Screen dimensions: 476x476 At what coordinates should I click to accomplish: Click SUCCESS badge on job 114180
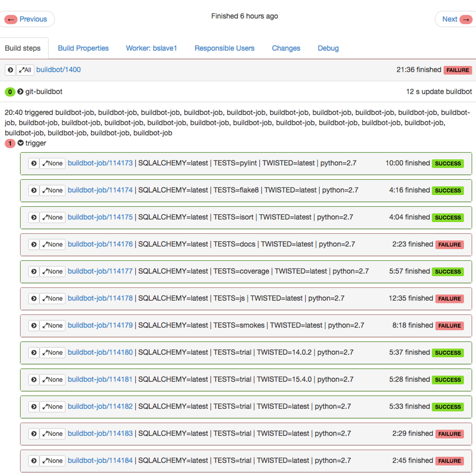pyautogui.click(x=448, y=353)
